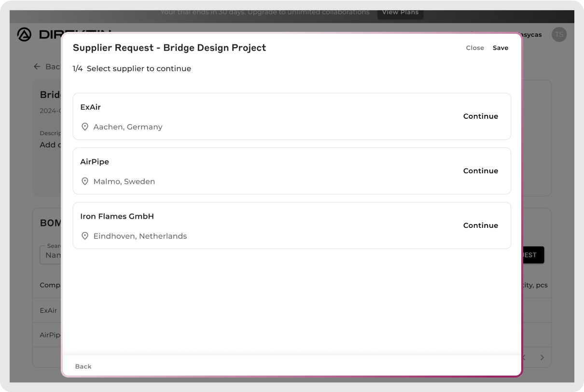
Task: Click the Eindhoven, Netherlands location text
Action: pyautogui.click(x=140, y=236)
